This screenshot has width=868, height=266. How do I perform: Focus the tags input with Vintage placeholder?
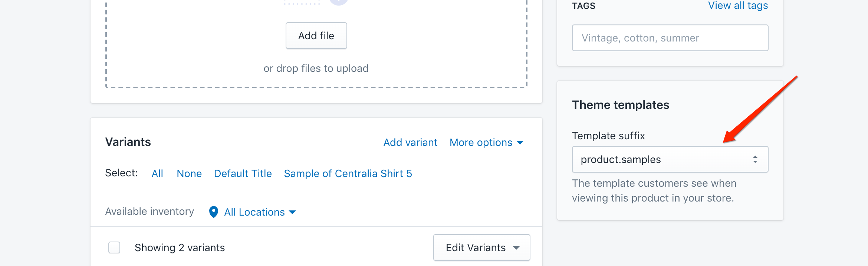click(x=670, y=38)
